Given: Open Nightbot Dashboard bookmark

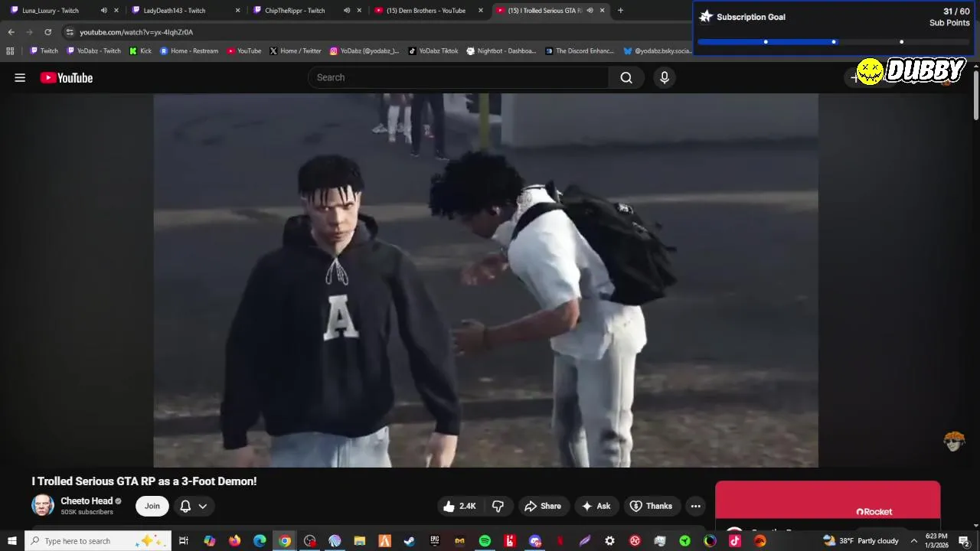Looking at the screenshot, I should tap(501, 51).
